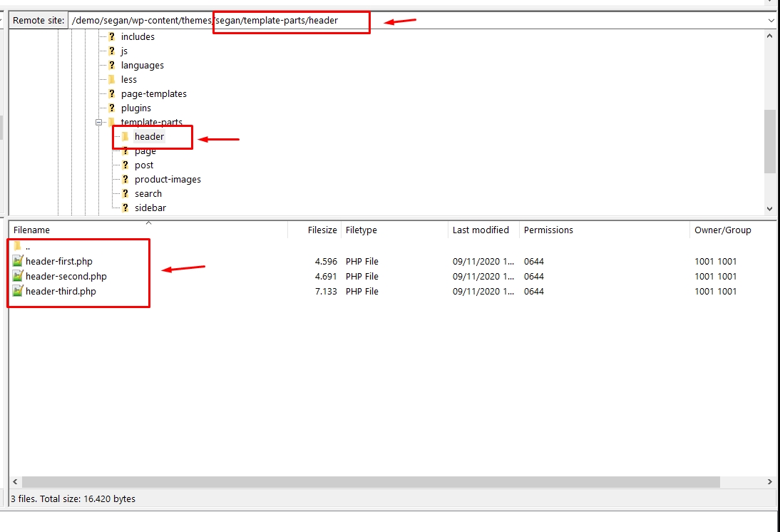Screen dimensions: 780x532
Task: Sort files by Last modified
Action: (x=481, y=230)
